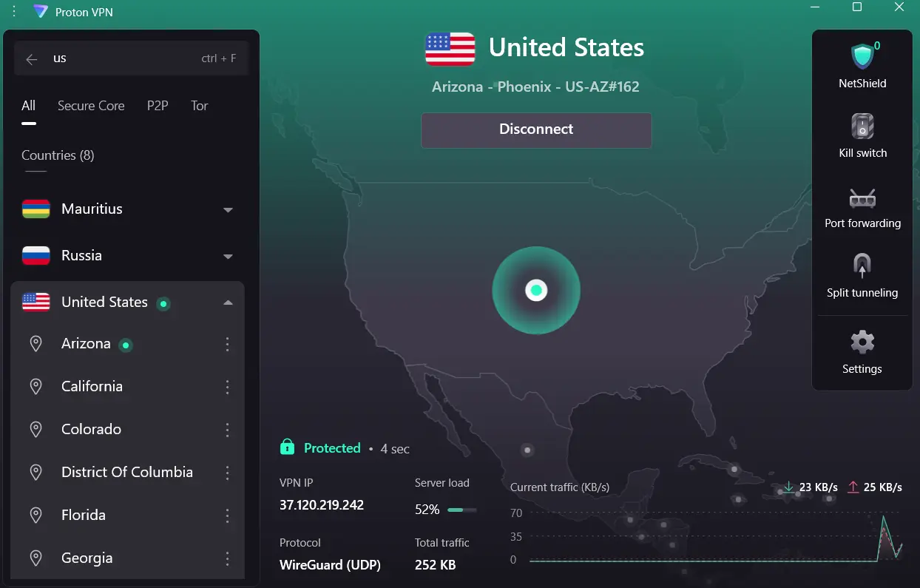Select the Arizona row
Screen dimensions: 920x588
[127, 344]
